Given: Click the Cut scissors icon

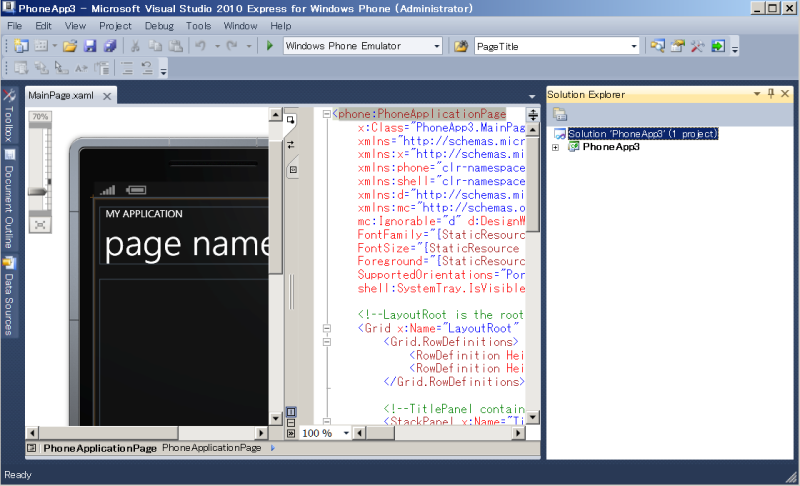Looking at the screenshot, I should click(135, 46).
